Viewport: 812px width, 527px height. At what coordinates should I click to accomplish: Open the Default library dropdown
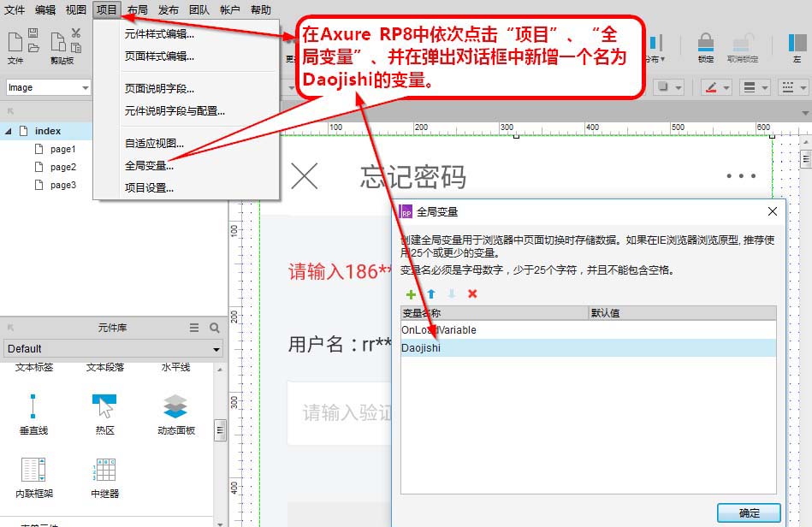pyautogui.click(x=113, y=349)
